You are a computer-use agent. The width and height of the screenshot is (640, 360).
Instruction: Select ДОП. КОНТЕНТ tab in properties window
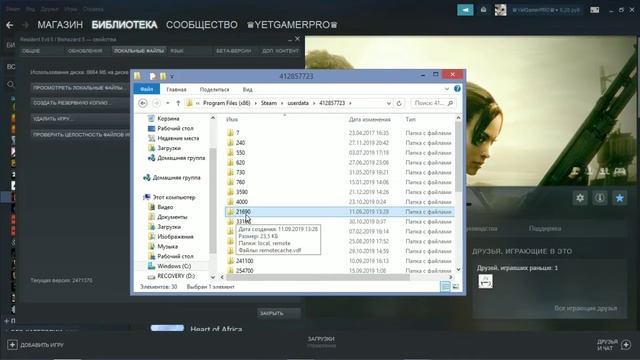click(280, 51)
